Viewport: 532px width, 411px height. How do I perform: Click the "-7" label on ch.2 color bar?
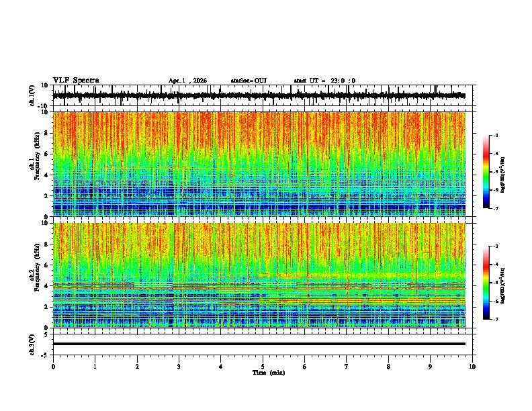[x=496, y=319]
